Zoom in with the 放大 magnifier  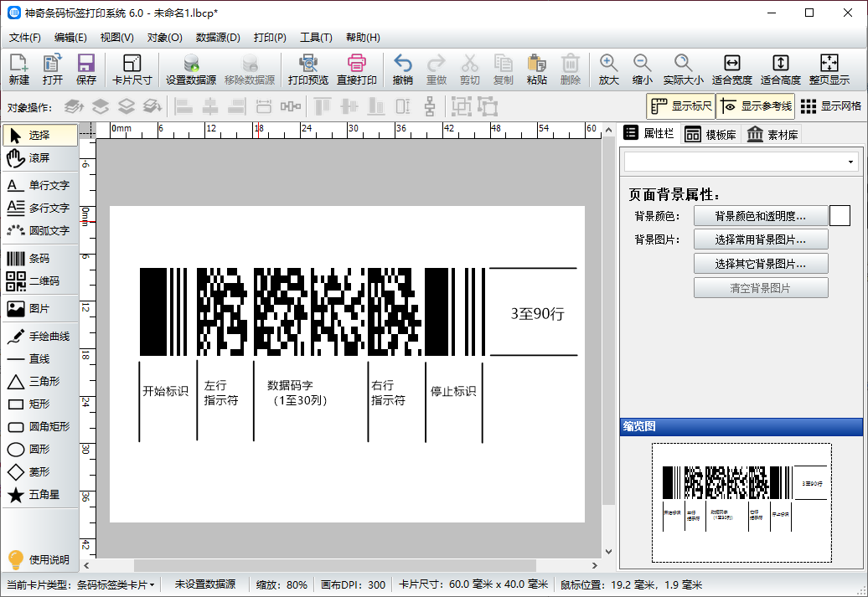tap(608, 69)
